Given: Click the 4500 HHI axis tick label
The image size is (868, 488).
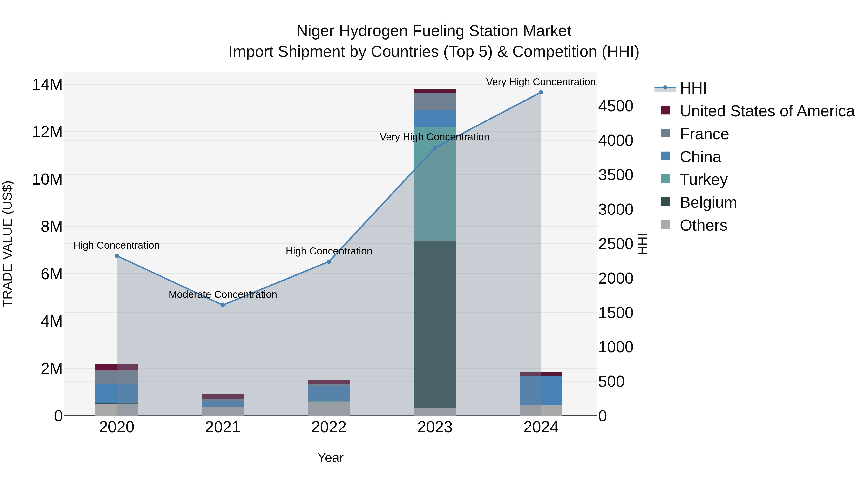Looking at the screenshot, I should click(x=616, y=106).
